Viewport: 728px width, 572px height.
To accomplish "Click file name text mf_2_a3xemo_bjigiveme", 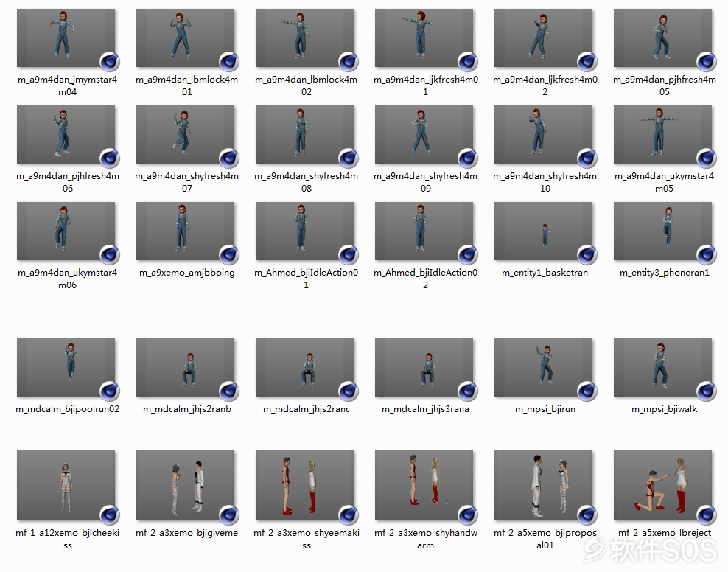I will tap(186, 533).
